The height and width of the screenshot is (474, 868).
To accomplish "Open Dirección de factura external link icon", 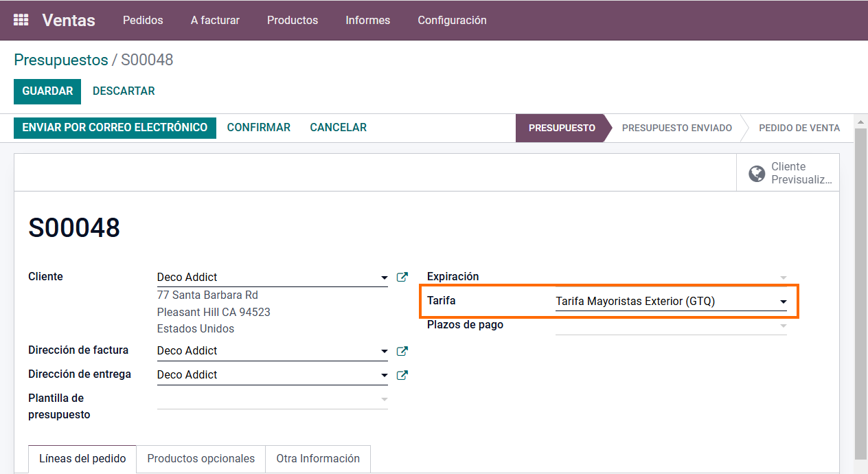I will click(x=402, y=351).
